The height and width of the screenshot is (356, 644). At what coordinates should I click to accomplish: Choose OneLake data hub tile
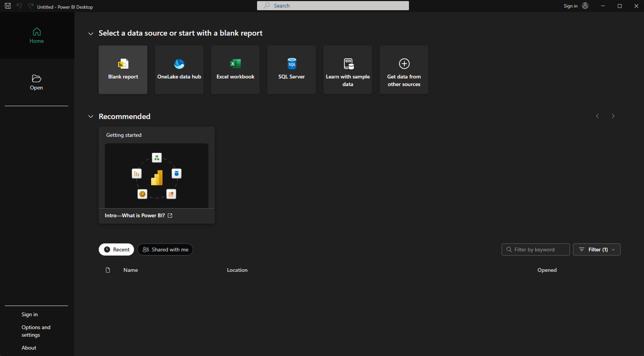(179, 70)
